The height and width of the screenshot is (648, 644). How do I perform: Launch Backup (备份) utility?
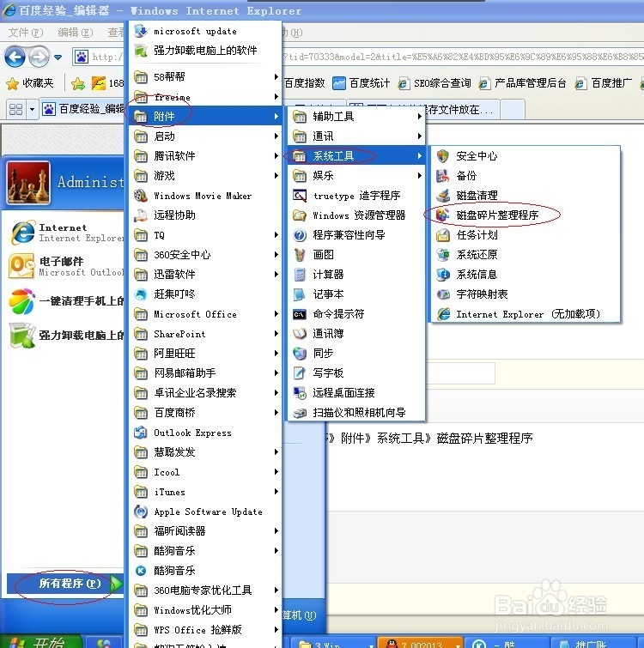(x=525, y=176)
